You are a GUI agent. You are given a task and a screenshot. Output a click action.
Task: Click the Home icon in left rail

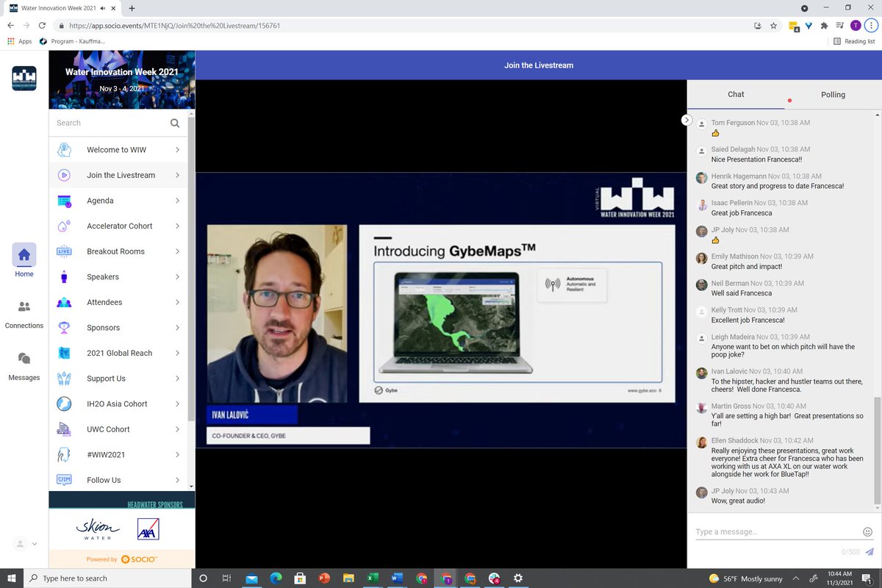point(24,255)
